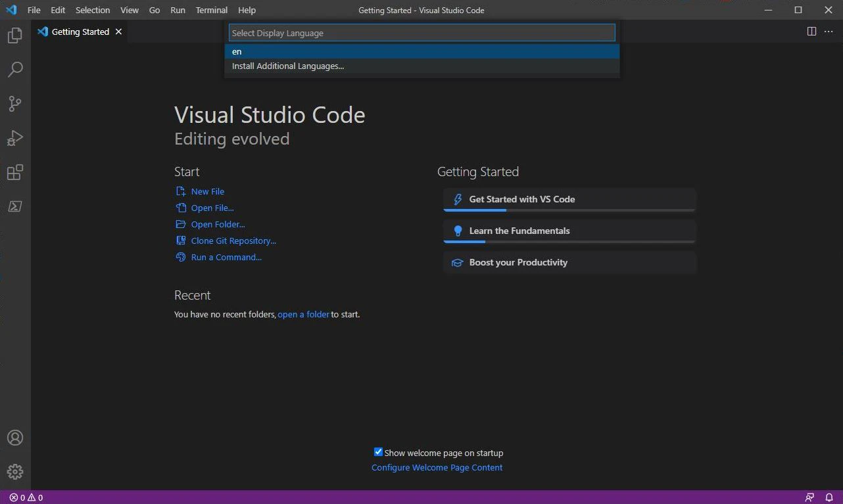Image resolution: width=843 pixels, height=504 pixels.
Task: Open Boost your Productivity walkthrough
Action: [x=569, y=262]
